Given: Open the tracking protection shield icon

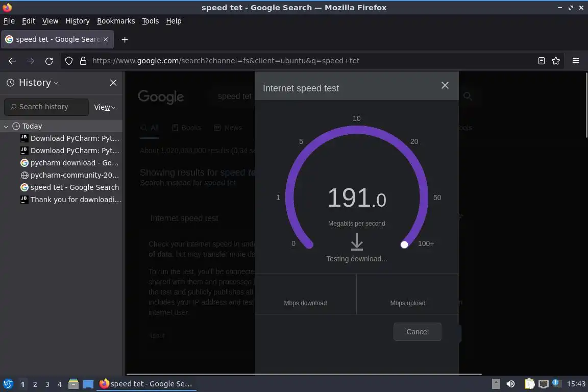Looking at the screenshot, I should 68,61.
